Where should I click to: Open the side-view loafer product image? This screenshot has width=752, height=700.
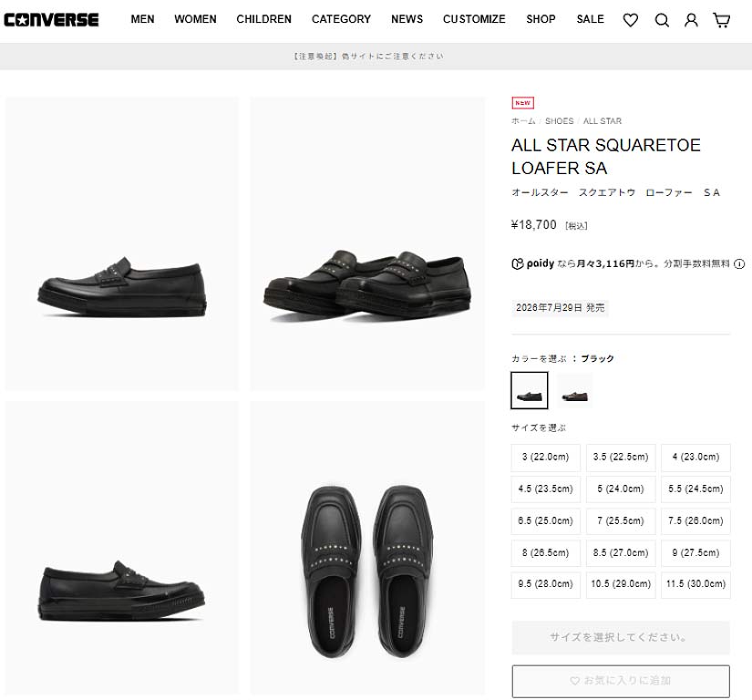(x=122, y=243)
